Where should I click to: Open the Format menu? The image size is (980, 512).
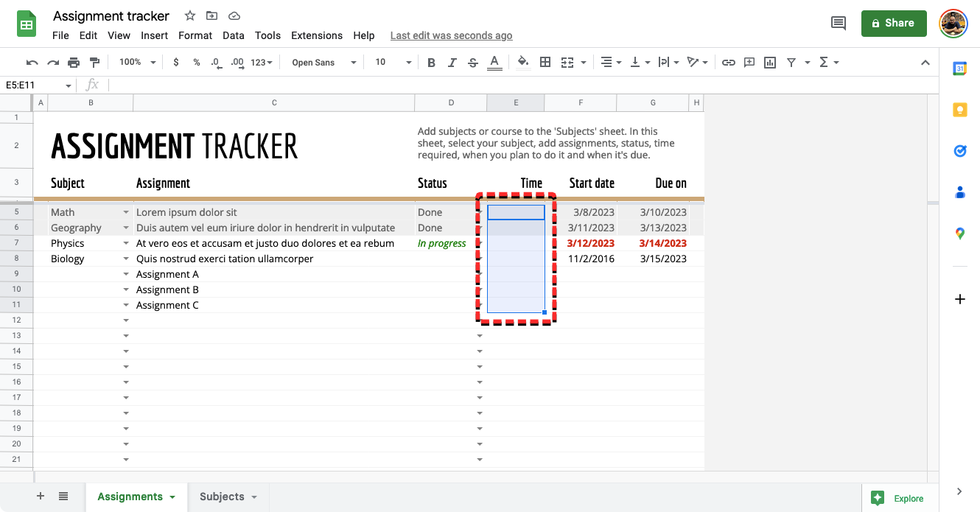[x=195, y=35]
